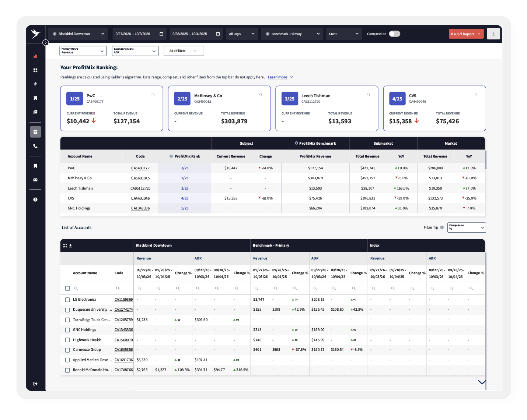Select the highlighted archive box sidebar icon

35,132
